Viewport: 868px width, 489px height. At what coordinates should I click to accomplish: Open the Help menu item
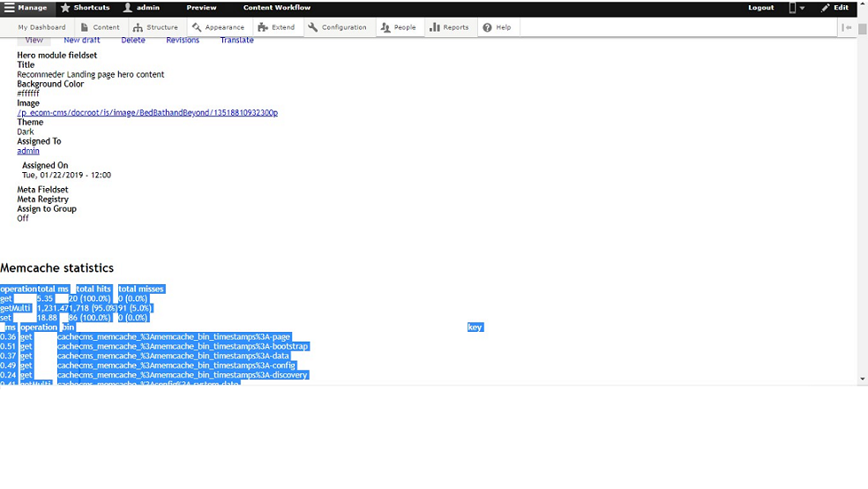coord(498,27)
